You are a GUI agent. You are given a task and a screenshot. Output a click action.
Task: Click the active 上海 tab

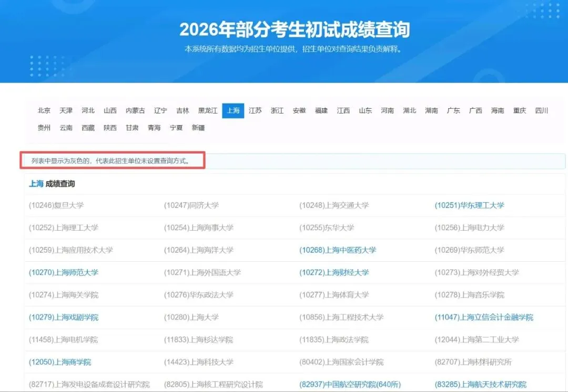point(233,110)
